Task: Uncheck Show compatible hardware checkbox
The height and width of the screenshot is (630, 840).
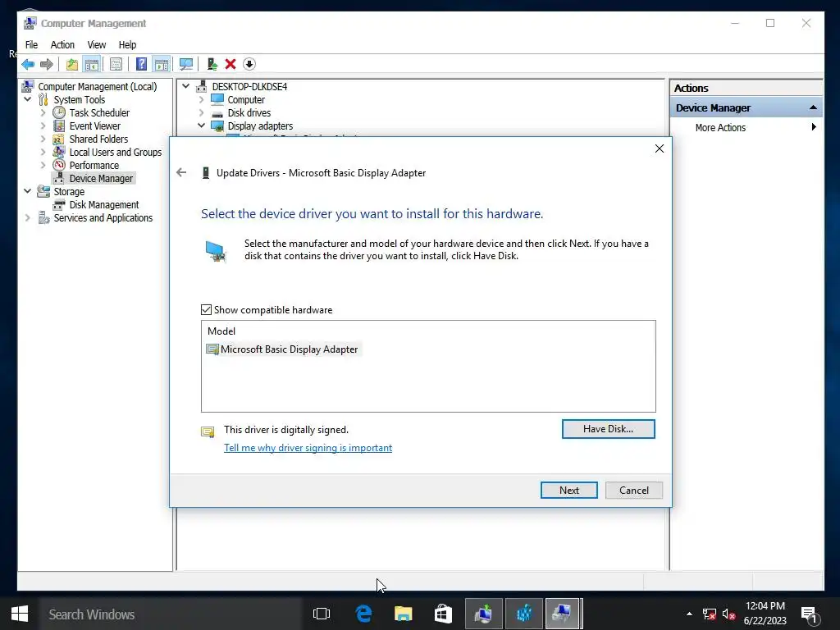Action: click(206, 309)
